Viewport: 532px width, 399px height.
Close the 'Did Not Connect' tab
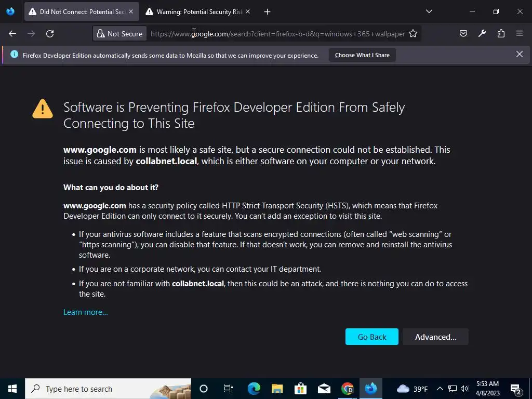(x=131, y=11)
